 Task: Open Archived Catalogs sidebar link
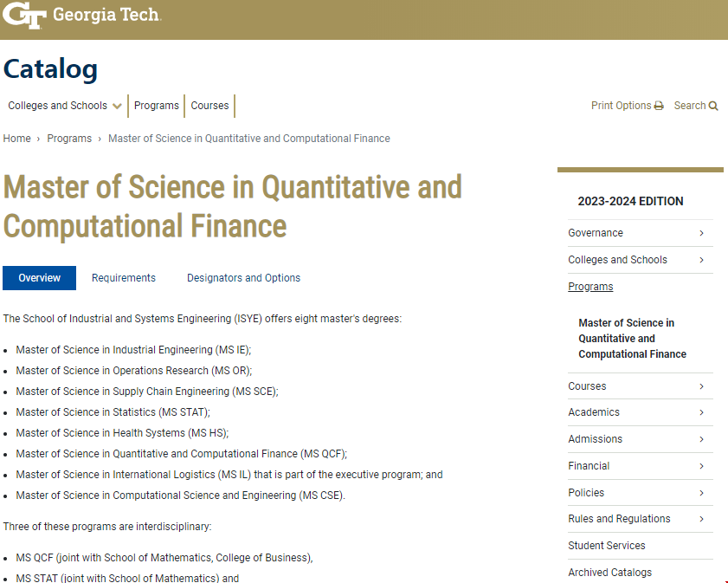[609, 573]
